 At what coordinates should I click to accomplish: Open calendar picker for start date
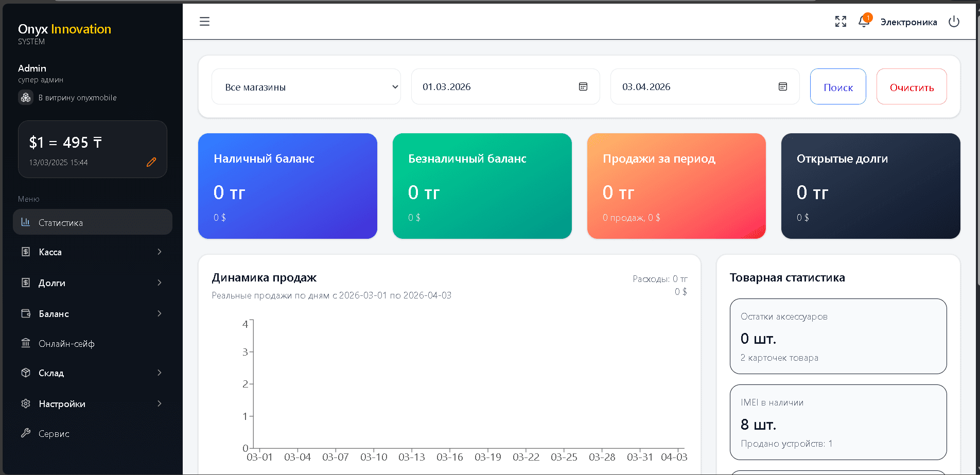[583, 86]
